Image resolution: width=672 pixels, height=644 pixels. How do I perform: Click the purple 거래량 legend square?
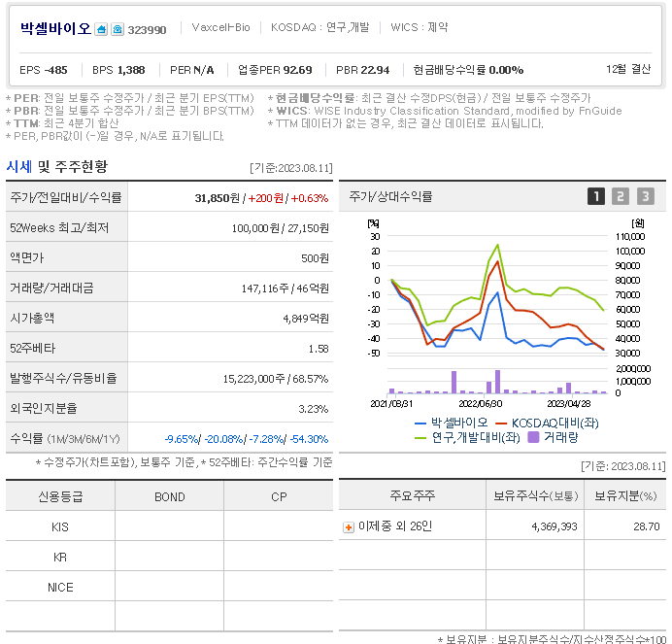[x=533, y=437]
